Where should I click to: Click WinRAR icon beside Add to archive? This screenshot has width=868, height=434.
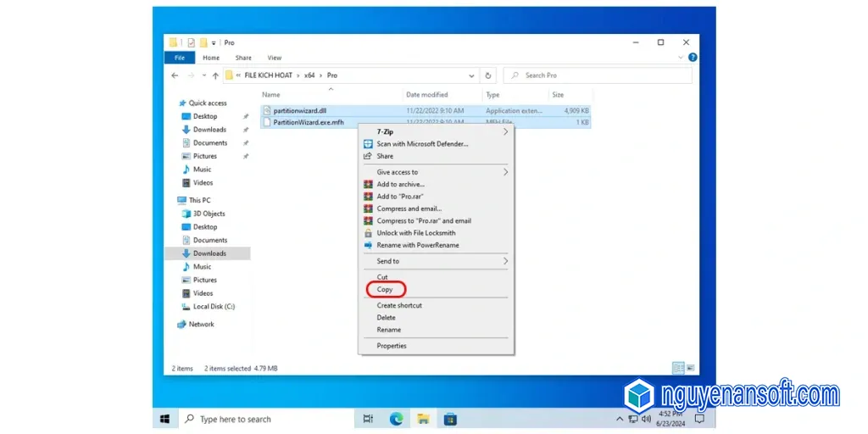[368, 184]
